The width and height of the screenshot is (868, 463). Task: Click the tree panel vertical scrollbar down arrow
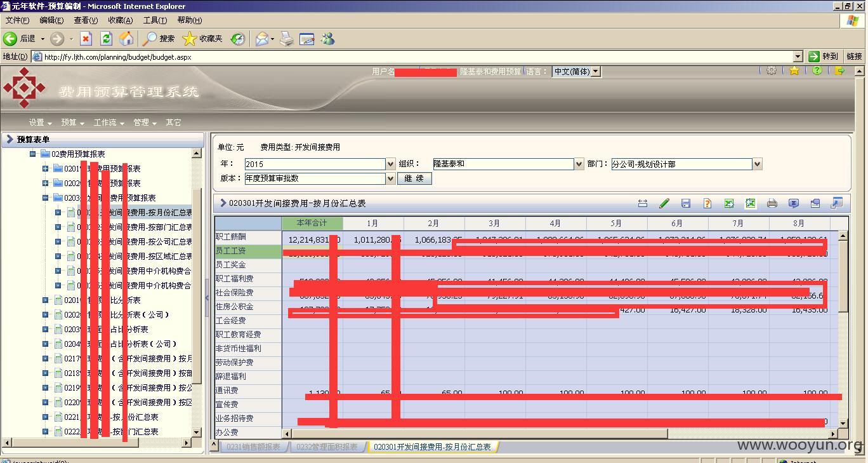pos(197,432)
